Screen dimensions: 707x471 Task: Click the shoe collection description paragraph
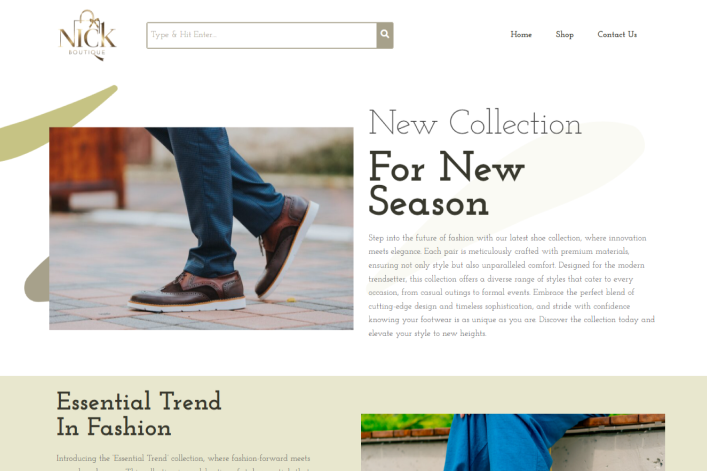coord(511,285)
